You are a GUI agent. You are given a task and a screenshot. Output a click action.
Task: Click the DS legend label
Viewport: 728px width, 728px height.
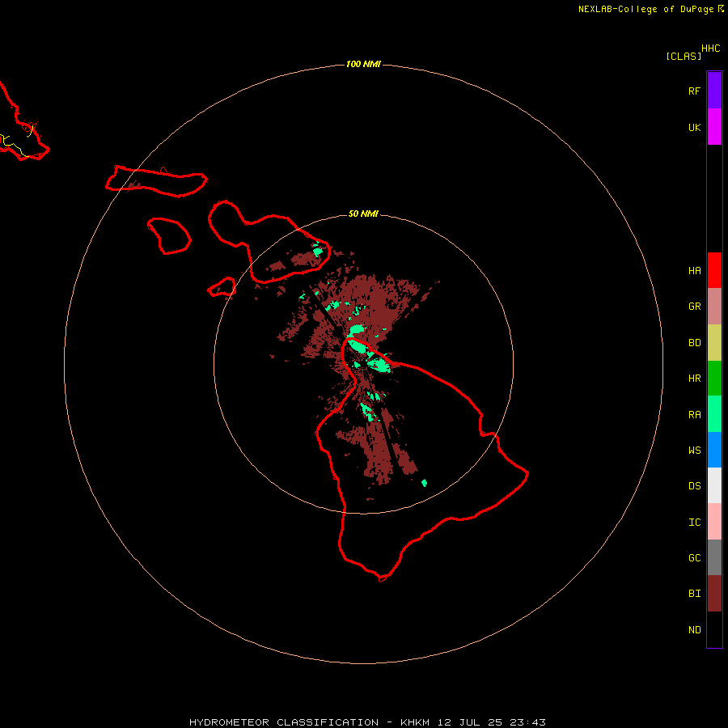pos(694,485)
